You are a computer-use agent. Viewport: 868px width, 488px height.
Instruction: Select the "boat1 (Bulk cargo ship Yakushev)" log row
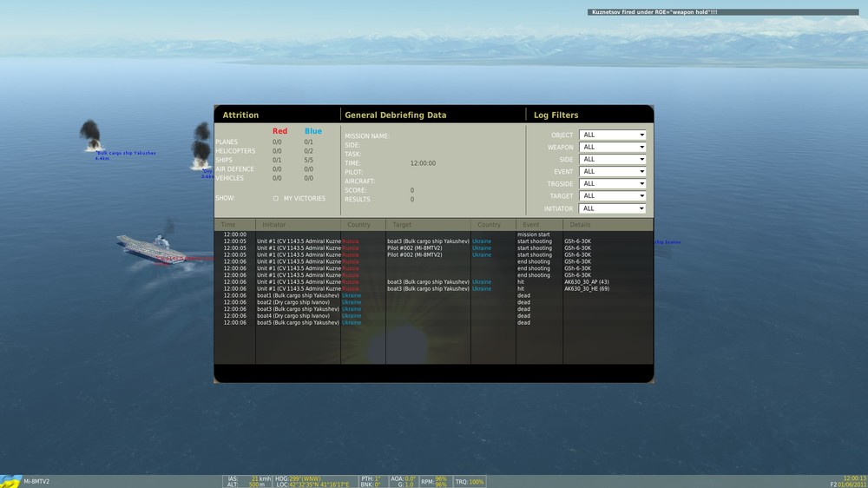433,295
